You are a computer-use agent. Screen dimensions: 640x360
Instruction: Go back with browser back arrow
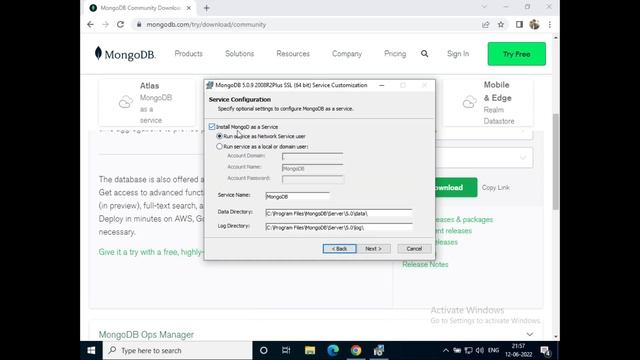[x=91, y=24]
